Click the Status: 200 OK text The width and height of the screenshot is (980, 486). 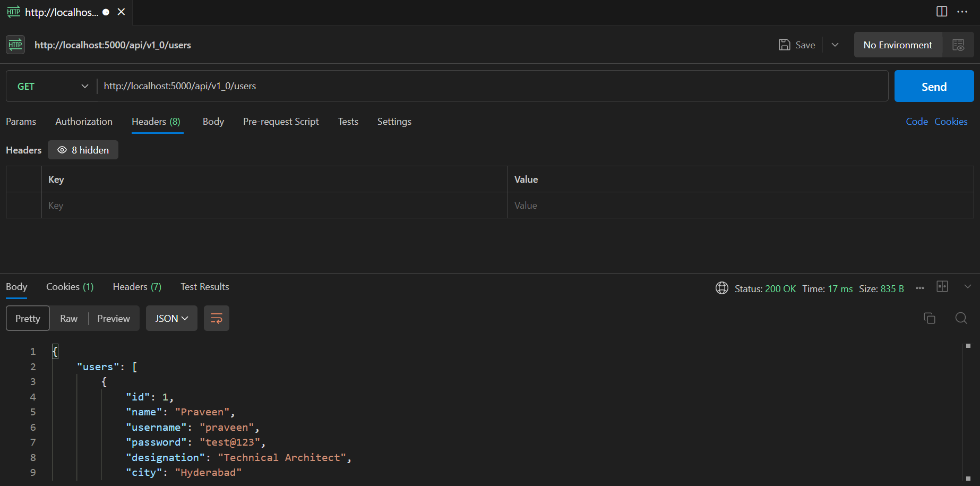[765, 288]
